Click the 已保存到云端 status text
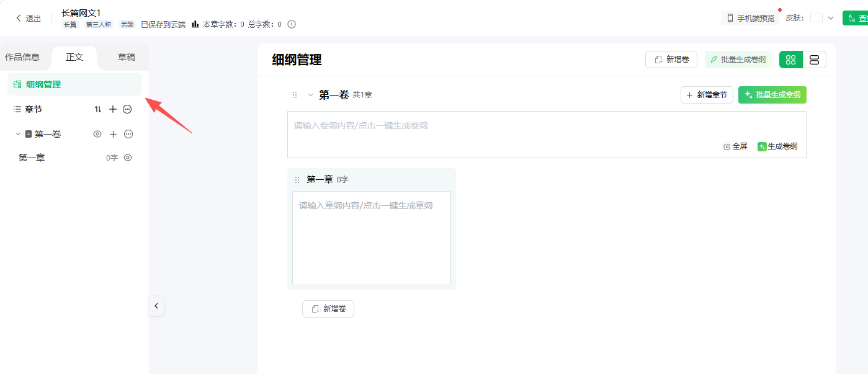This screenshot has height=374, width=868. tap(163, 25)
